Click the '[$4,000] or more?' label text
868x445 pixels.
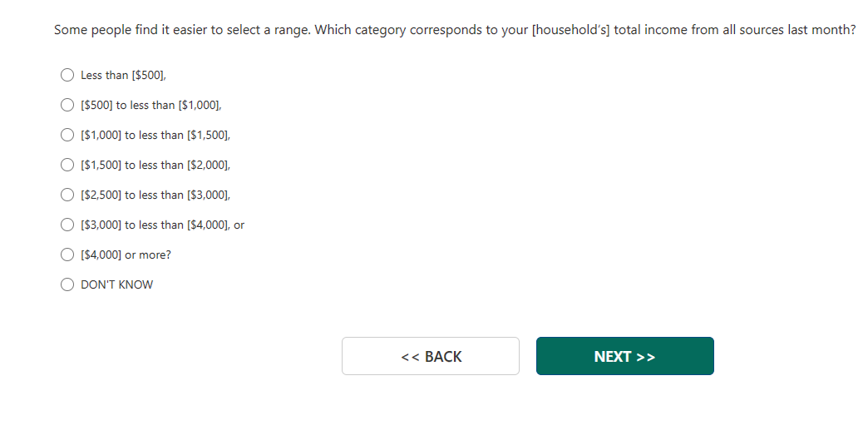pos(126,255)
